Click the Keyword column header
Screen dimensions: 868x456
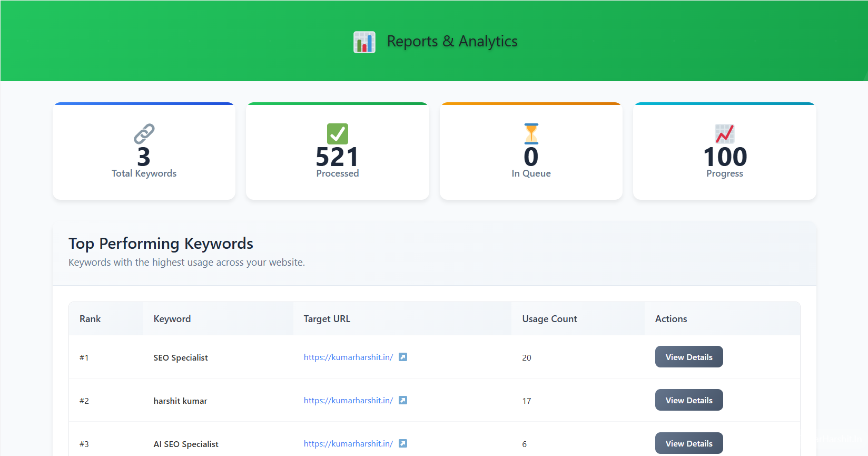[x=172, y=319]
